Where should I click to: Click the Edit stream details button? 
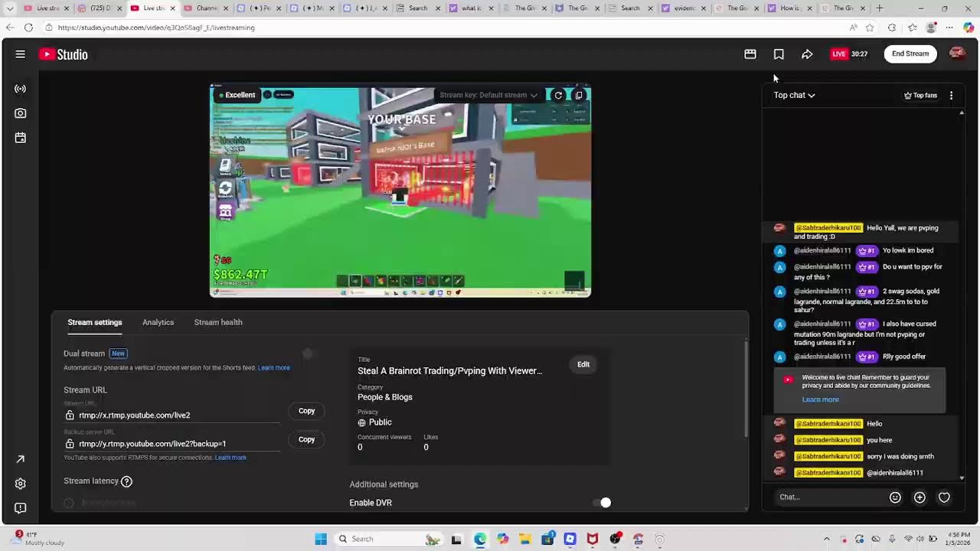[x=583, y=364]
